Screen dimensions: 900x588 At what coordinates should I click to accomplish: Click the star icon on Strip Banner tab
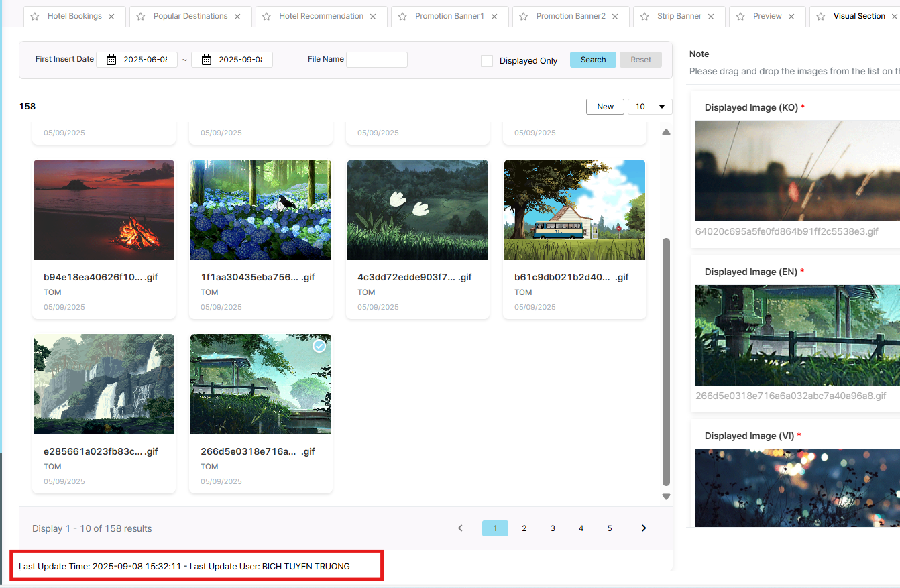644,17
